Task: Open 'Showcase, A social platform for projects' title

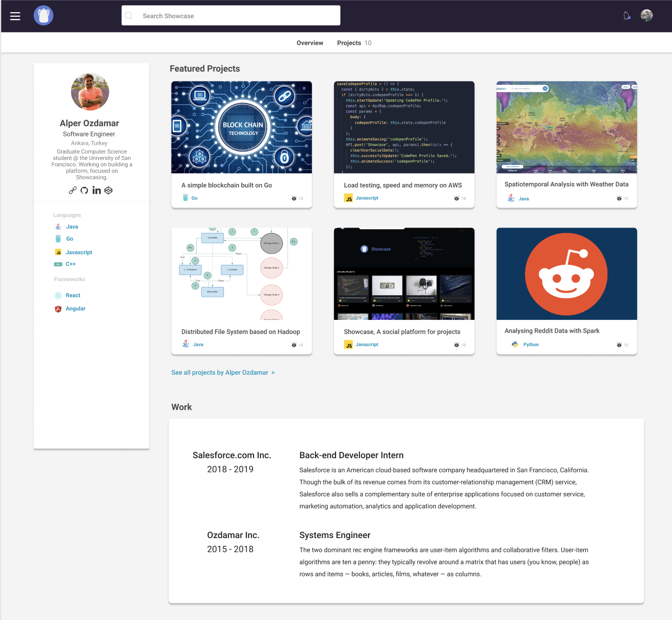Action: [402, 332]
